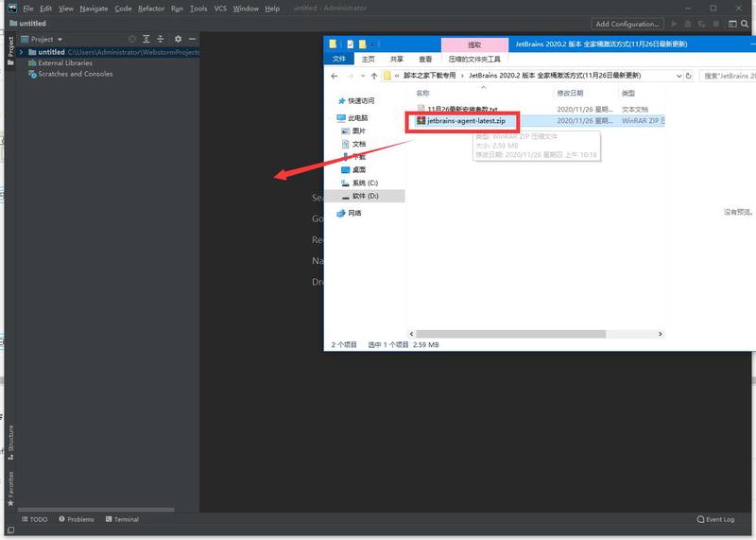Image resolution: width=756 pixels, height=540 pixels.
Task: Open the Code menu
Action: point(123,9)
